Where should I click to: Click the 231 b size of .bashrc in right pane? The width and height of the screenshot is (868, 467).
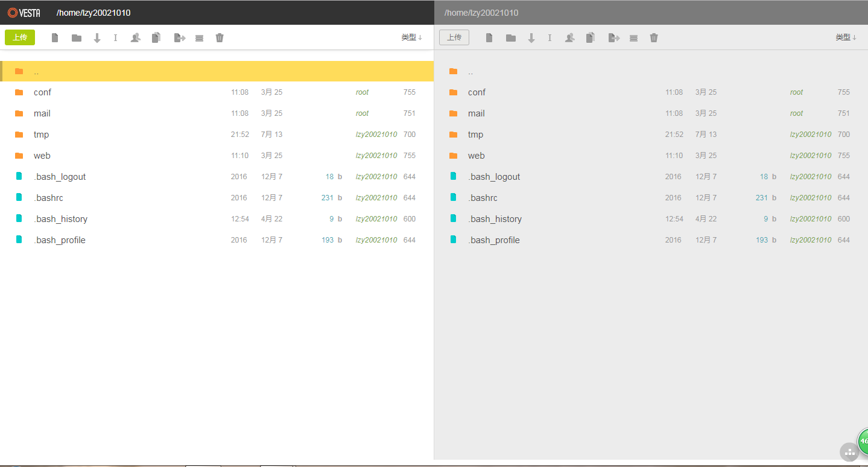coord(766,198)
